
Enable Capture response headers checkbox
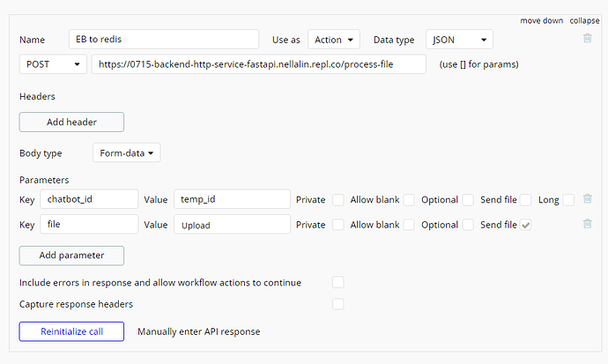point(337,304)
